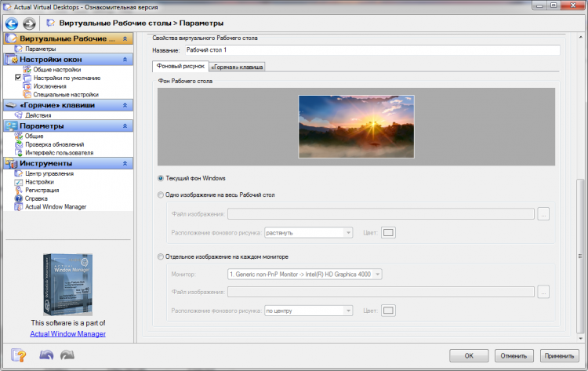This screenshot has height=371, width=588.
Task: Click the first Файл изображения field
Action: coord(380,214)
